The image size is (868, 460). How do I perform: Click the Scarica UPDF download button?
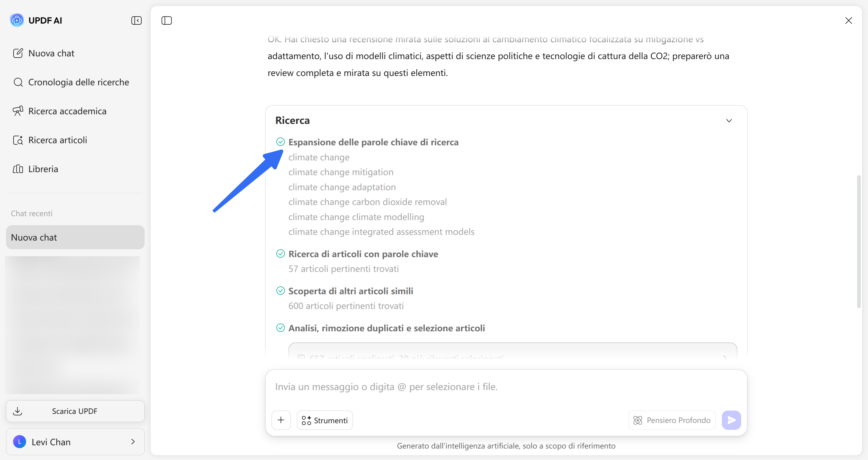coord(75,411)
